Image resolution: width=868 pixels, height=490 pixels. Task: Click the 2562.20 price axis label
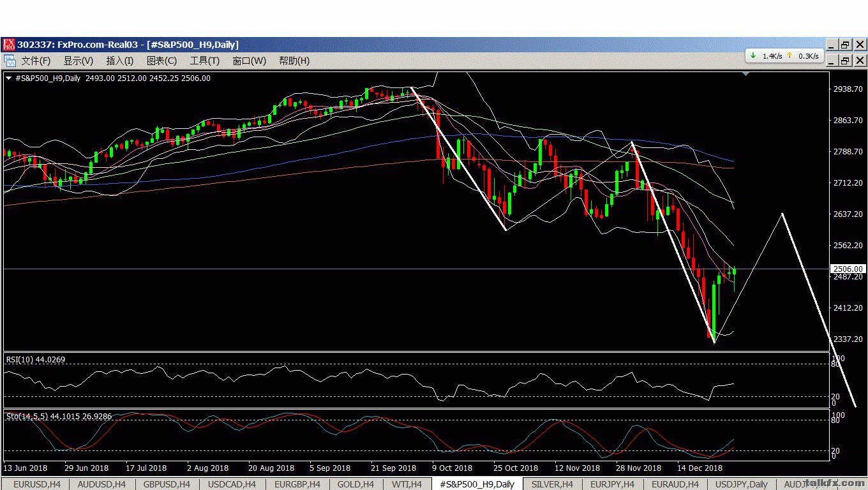click(x=848, y=246)
